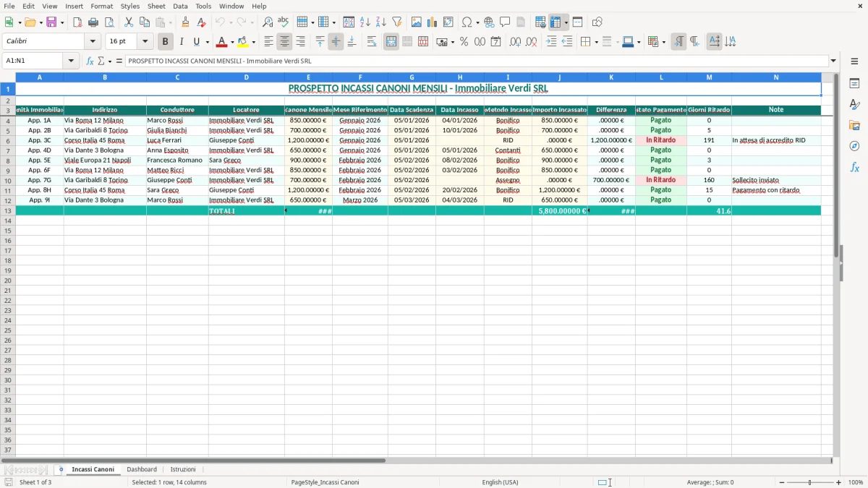This screenshot has height=488, width=868.
Task: Expand the formula bar
Action: [x=834, y=61]
